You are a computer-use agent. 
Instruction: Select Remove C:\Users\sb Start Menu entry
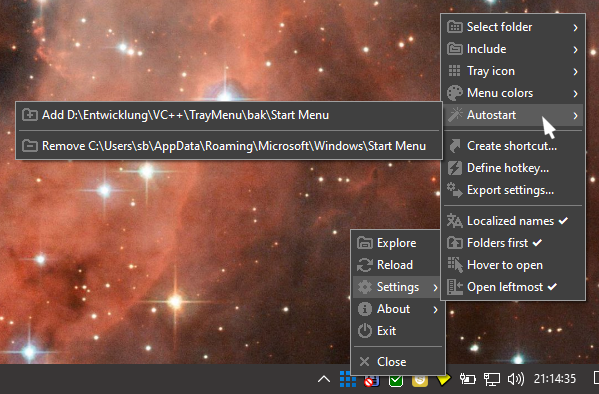pyautogui.click(x=229, y=146)
